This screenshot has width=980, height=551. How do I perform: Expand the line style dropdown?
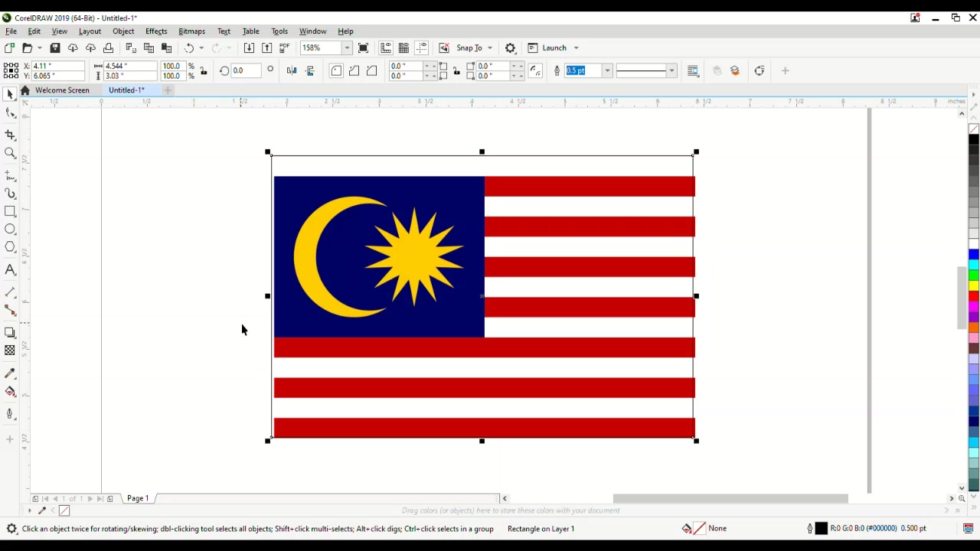coord(671,71)
